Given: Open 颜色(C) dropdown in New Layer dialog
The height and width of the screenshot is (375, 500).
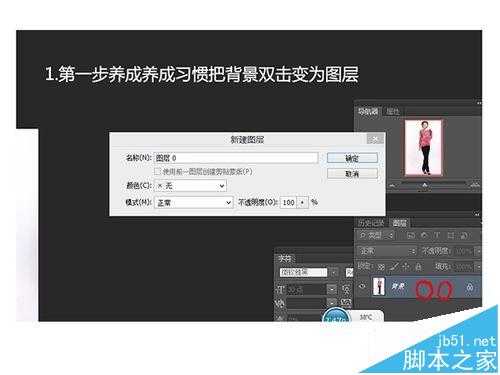Looking at the screenshot, I should tap(190, 186).
